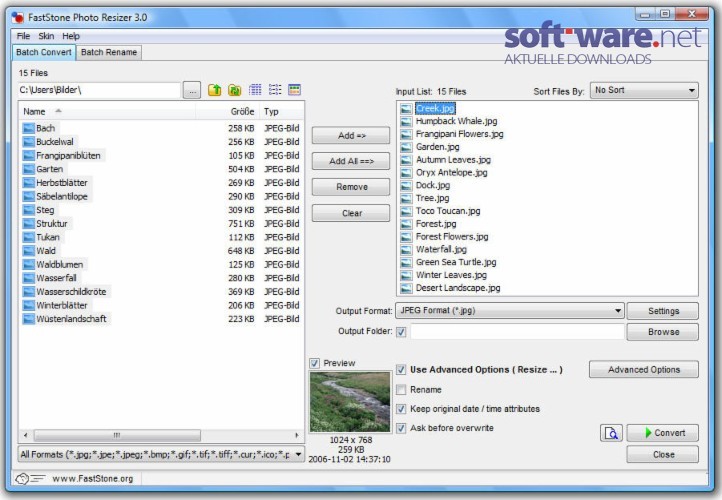The width and height of the screenshot is (722, 500).
Task: Open the All Formats file filter dropdown
Action: click(x=161, y=454)
